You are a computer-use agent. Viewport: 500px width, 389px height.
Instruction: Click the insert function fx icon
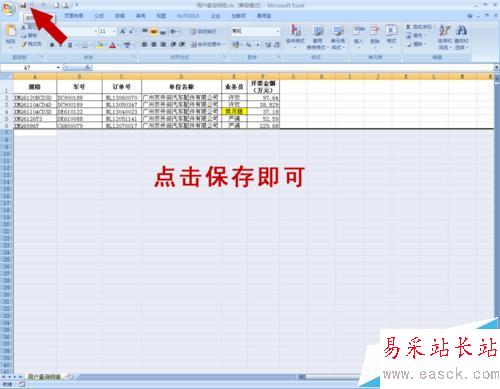click(87, 68)
